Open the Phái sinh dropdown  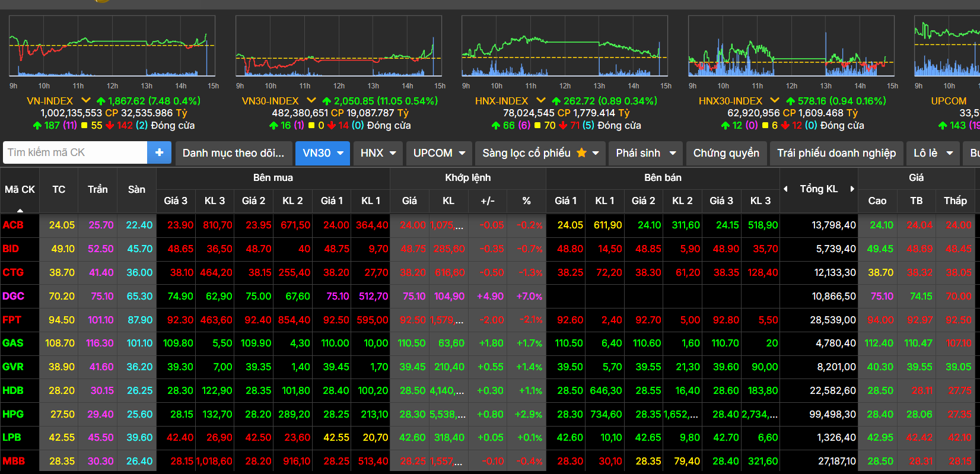click(x=645, y=153)
